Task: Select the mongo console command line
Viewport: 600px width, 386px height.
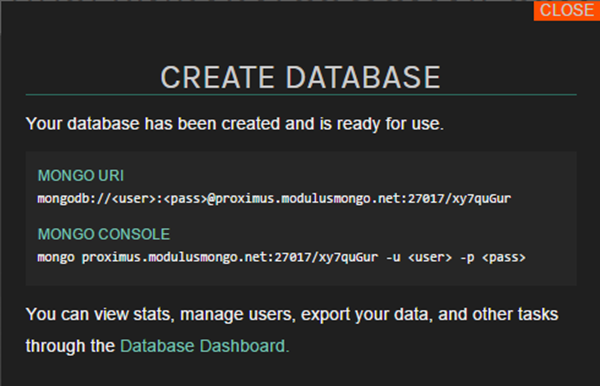Action: point(281,257)
